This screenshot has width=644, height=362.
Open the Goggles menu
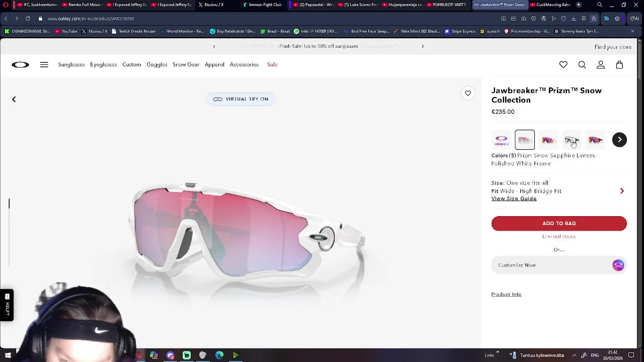point(157,64)
